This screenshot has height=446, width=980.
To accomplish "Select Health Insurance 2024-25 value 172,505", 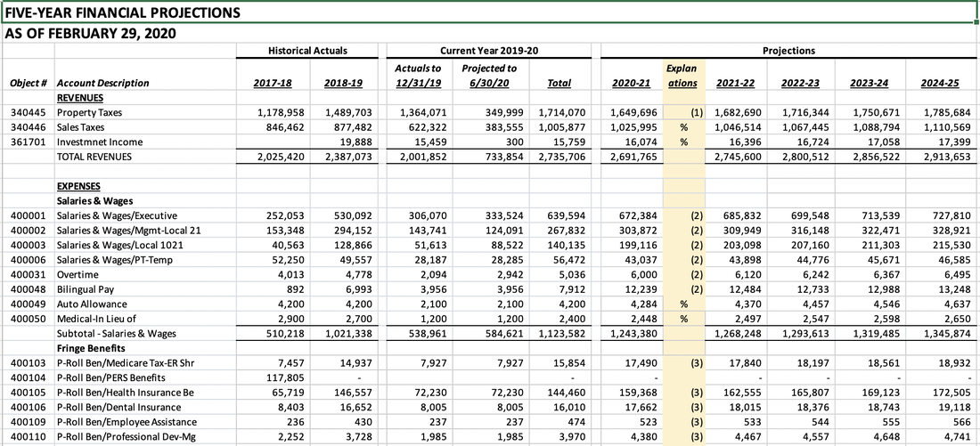I will pos(951,393).
